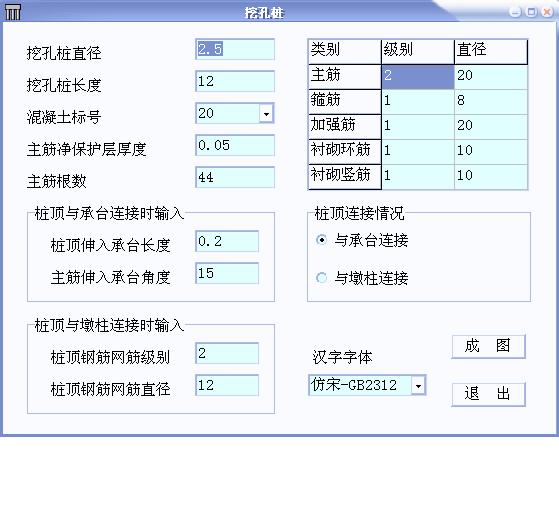
Task: Close the 挖孔桩 dialog window
Action: pos(547,12)
